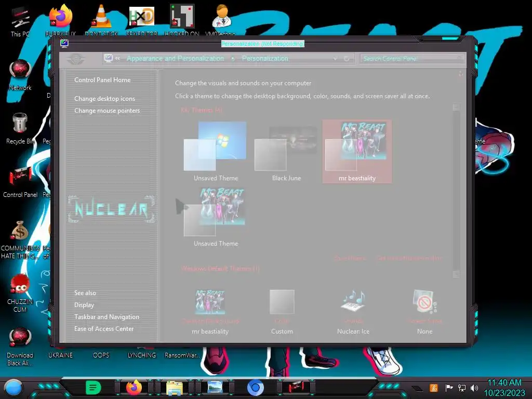Open the taskbar clock showing 11:40 AM
Viewport: 532px width, 399px height.
click(x=504, y=388)
